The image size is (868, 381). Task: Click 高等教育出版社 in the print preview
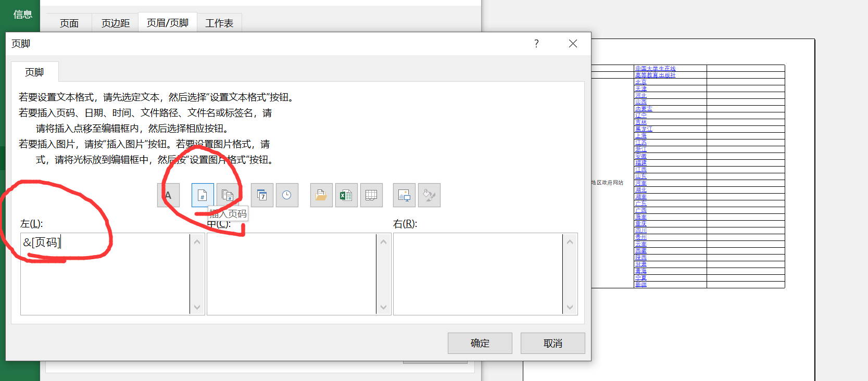click(655, 75)
